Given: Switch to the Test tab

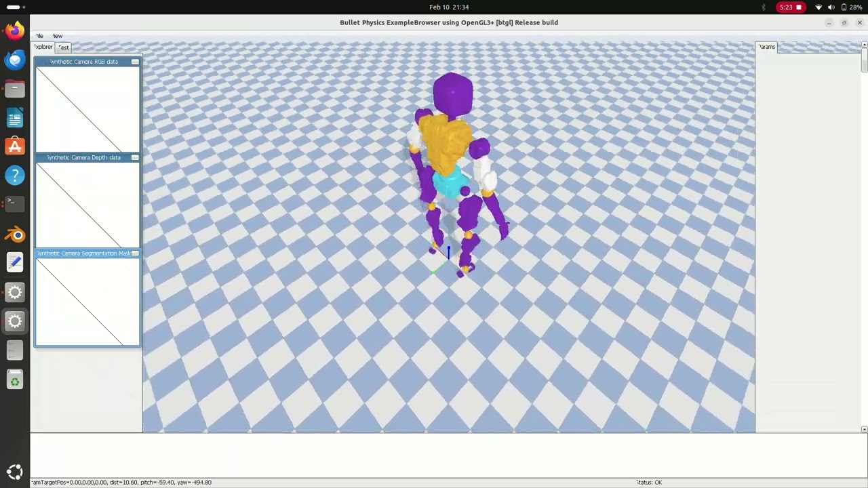Looking at the screenshot, I should point(63,47).
